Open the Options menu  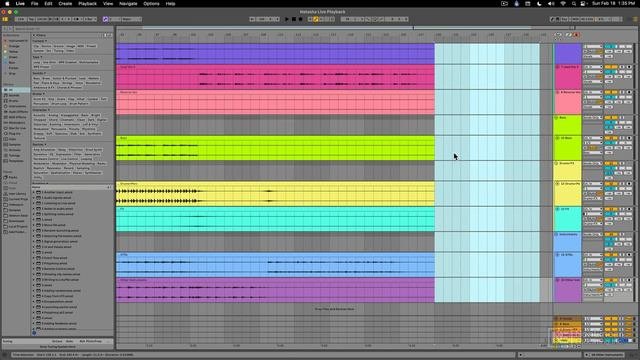pyautogui.click(x=151, y=4)
